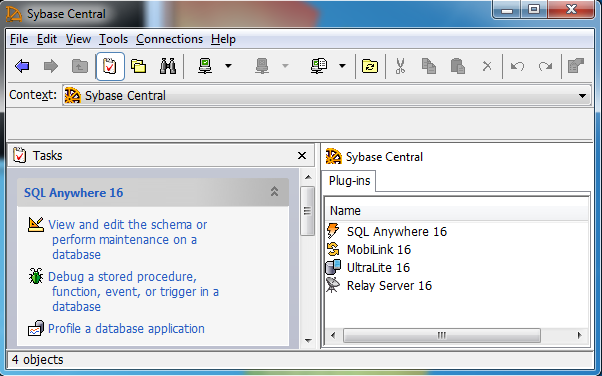
Task: Minimize the Sybase Central window
Action: tap(506, 9)
